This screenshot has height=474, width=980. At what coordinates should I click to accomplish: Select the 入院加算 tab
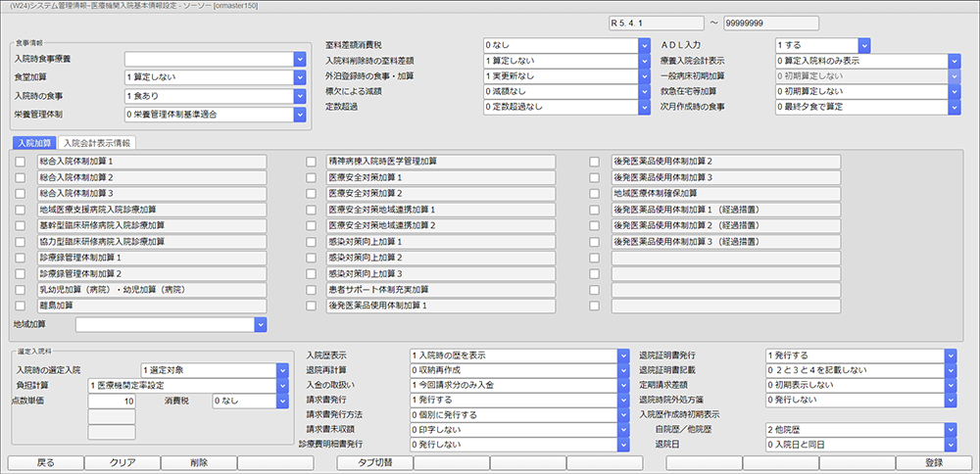[x=33, y=144]
